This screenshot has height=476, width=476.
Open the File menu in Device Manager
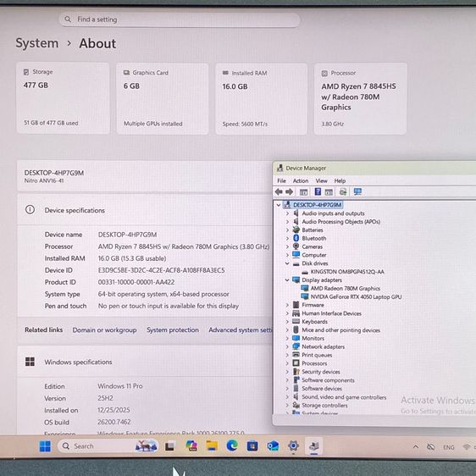point(281,180)
